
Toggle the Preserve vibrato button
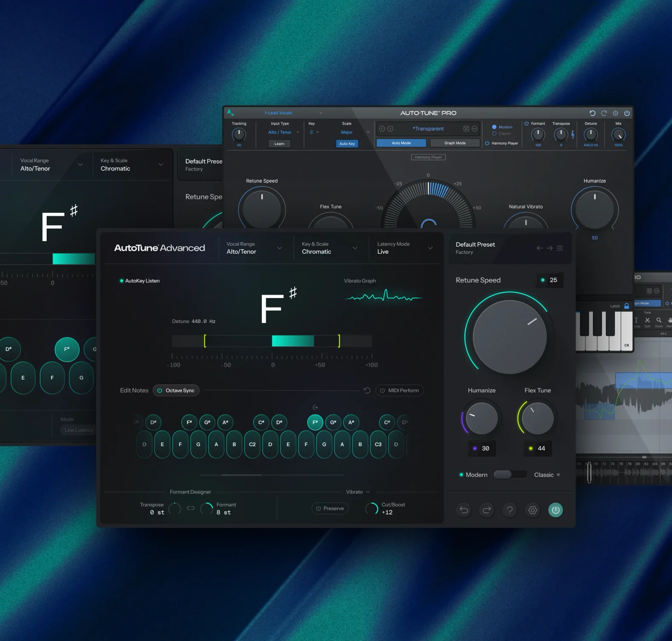330,509
